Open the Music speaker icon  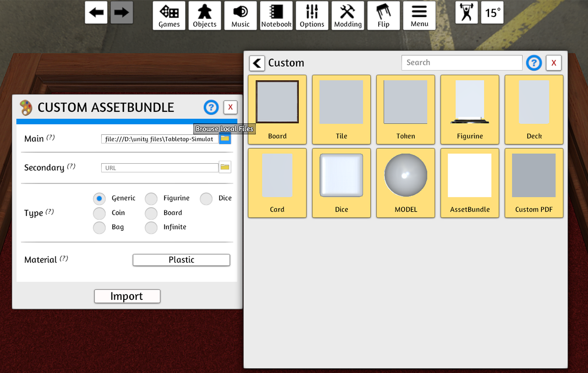(241, 15)
